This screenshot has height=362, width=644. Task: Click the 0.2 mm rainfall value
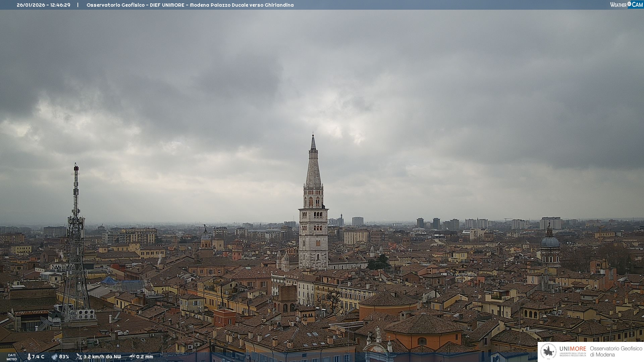tap(145, 357)
